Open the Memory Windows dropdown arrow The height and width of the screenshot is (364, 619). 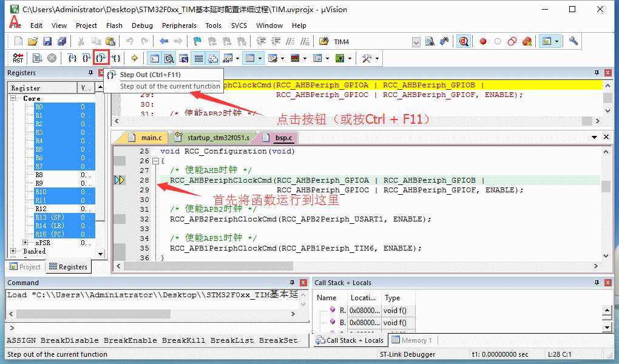pyautogui.click(x=260, y=58)
